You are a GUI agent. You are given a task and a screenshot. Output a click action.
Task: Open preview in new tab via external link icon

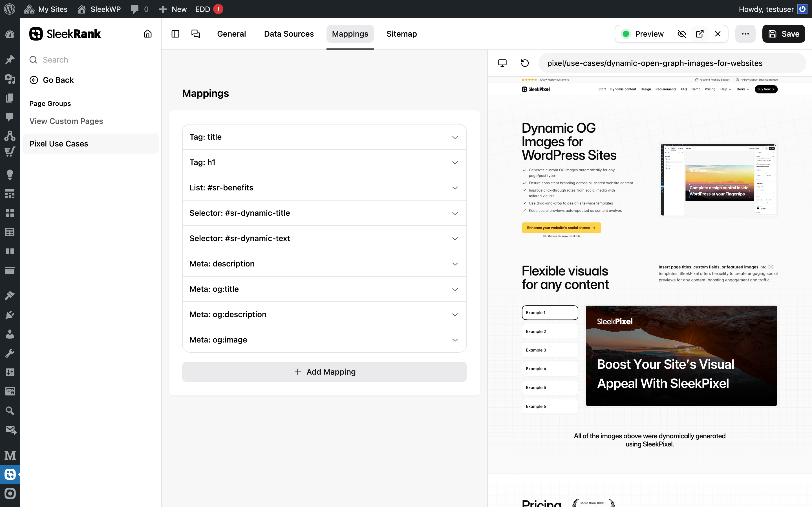[700, 34]
